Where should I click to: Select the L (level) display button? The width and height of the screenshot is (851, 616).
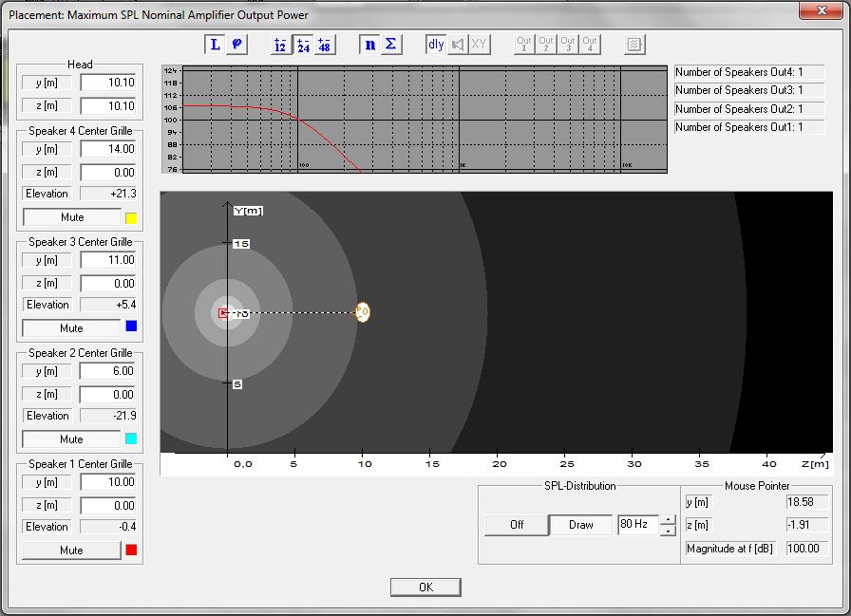[x=216, y=45]
